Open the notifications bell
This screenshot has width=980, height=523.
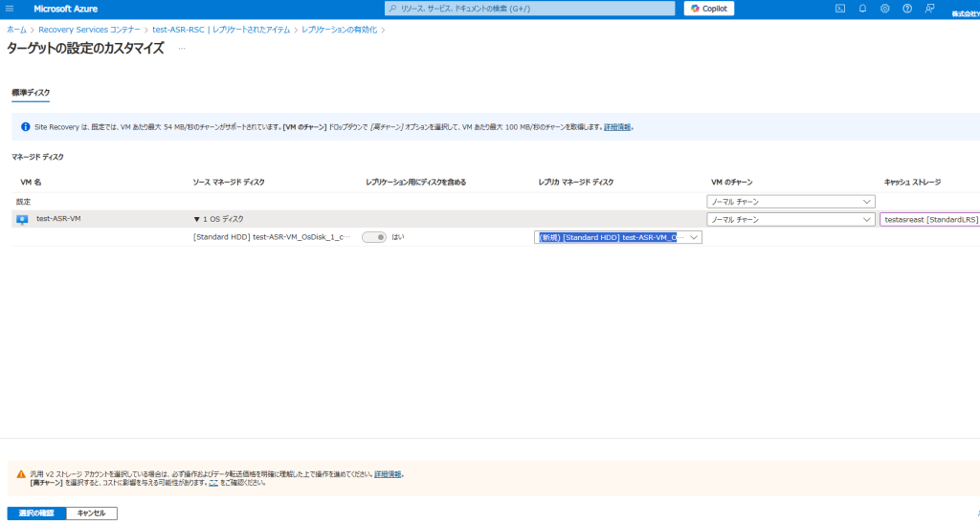click(x=862, y=9)
